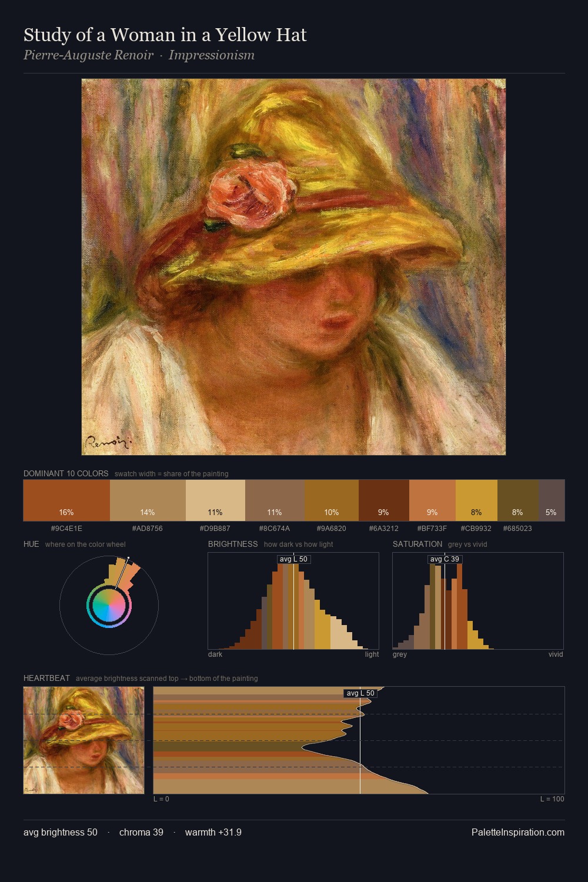Pick the orange-tan swatch above #BF733F

pyautogui.click(x=432, y=500)
